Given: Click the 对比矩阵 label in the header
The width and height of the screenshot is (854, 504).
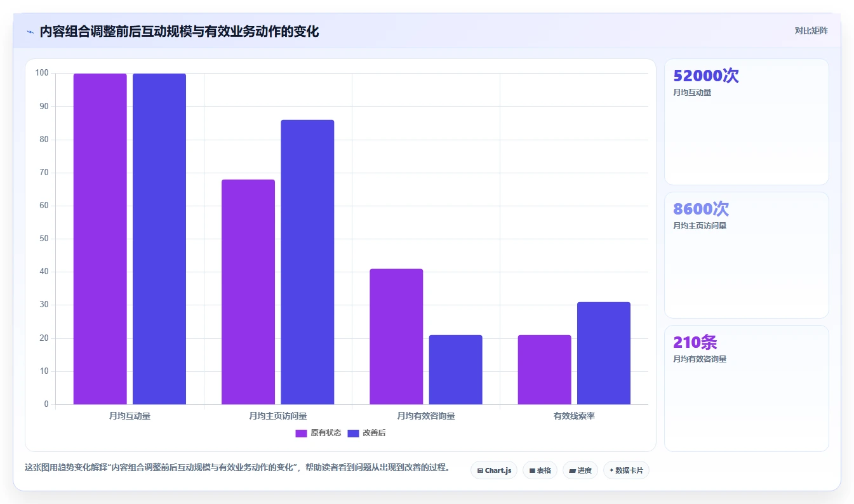Looking at the screenshot, I should coord(811,30).
